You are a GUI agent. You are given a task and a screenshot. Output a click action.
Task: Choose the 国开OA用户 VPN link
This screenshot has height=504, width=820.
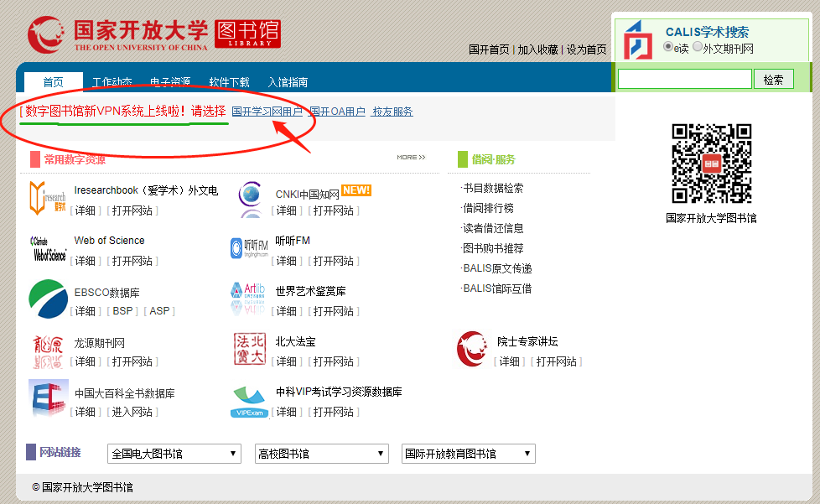click(x=337, y=112)
